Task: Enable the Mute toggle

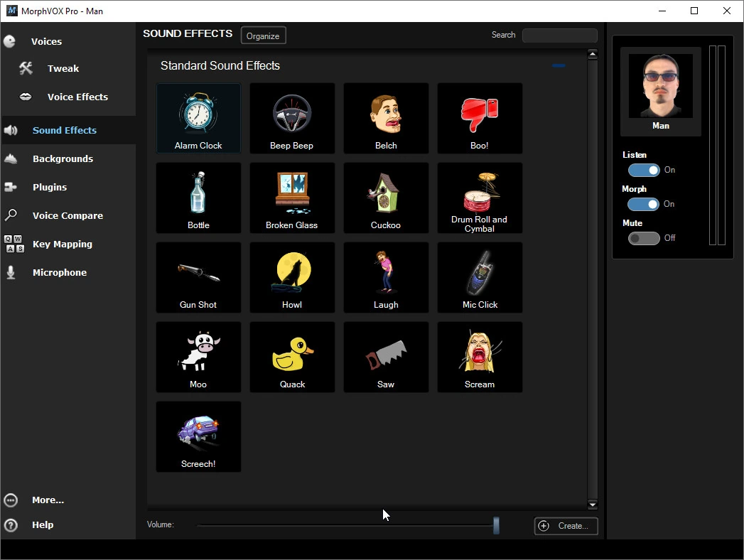Action: [644, 238]
